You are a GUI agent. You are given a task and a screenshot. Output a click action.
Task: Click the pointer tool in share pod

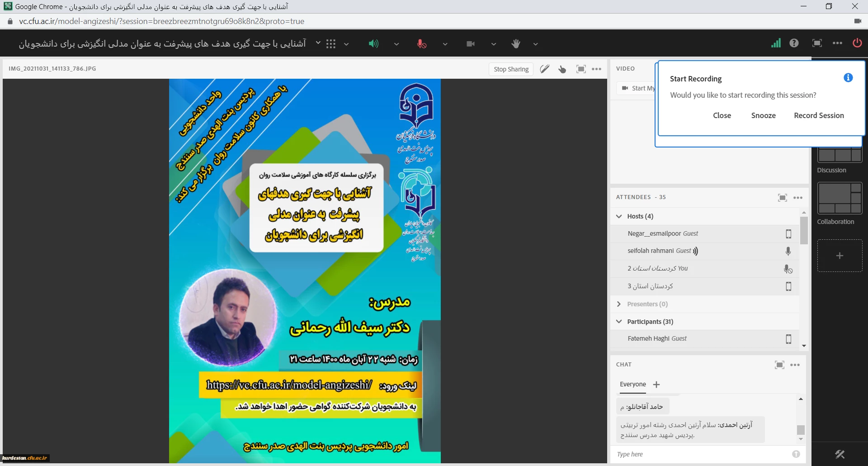(x=562, y=69)
